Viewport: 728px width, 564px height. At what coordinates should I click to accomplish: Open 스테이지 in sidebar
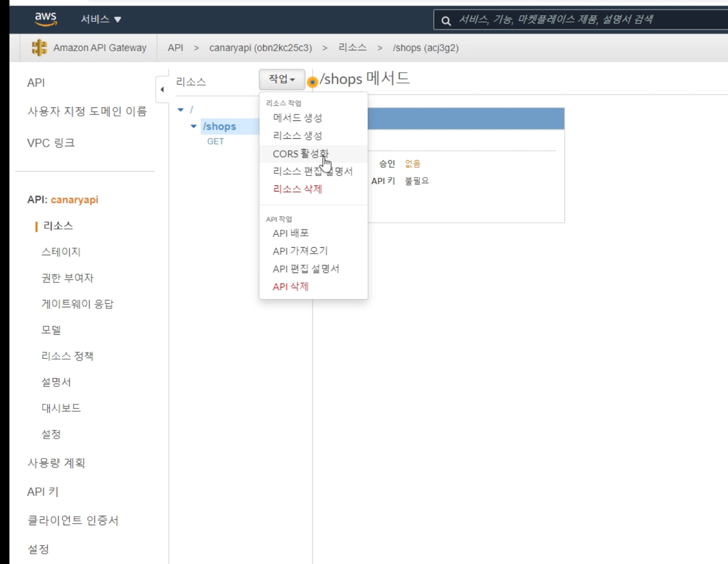tap(61, 252)
